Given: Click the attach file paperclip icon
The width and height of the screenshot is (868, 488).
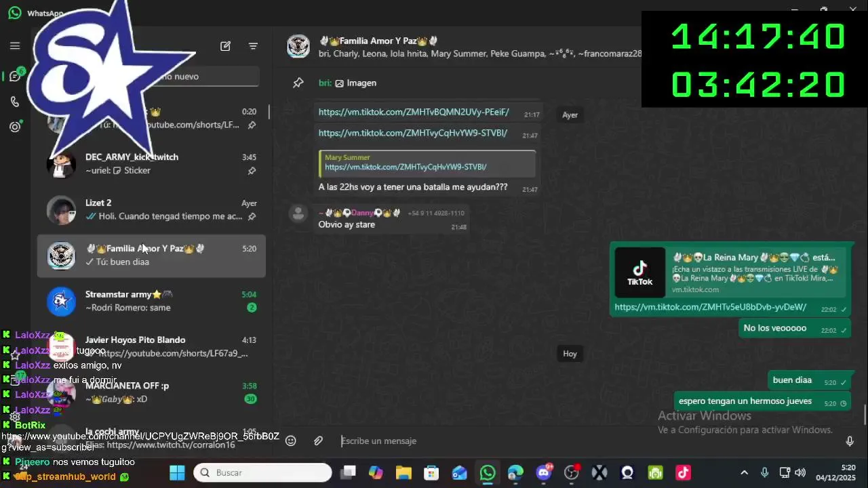Looking at the screenshot, I should pos(318,441).
